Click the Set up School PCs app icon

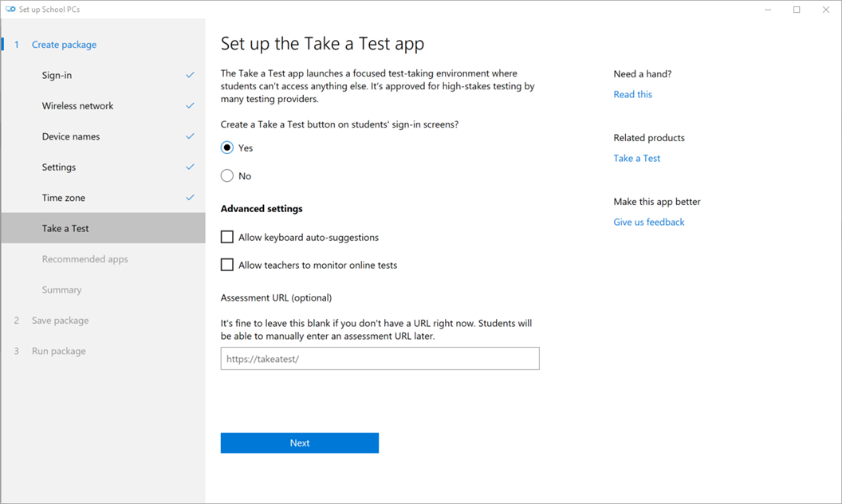10,10
